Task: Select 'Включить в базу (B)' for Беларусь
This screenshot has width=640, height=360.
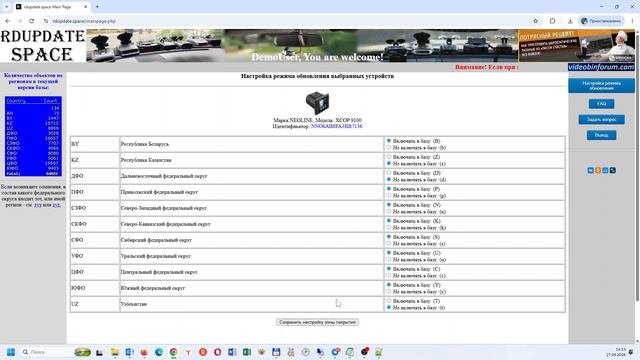Action: tap(389, 141)
